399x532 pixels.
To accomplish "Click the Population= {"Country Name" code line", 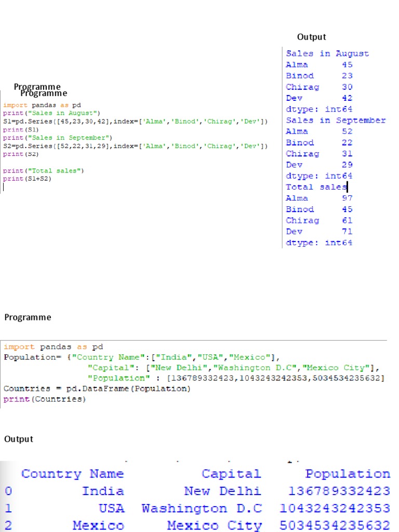I will click(142, 357).
